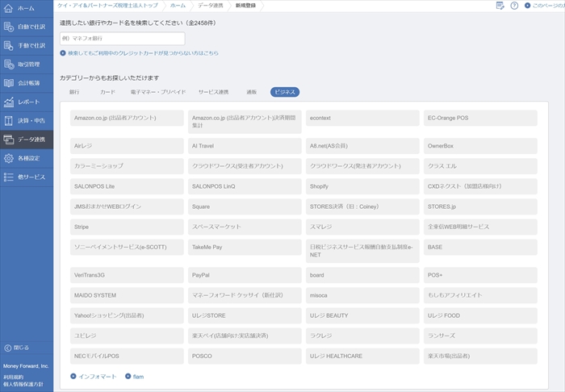Choose TakeMe Pay service

(245, 248)
